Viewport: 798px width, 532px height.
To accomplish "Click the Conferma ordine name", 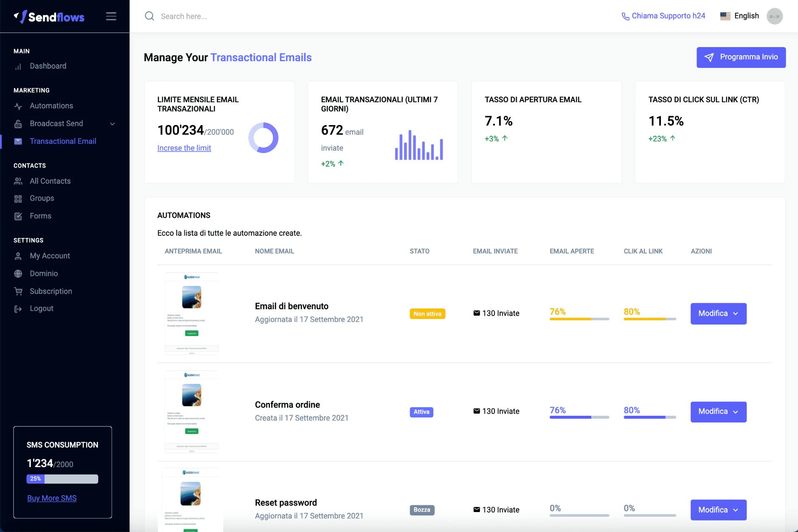I will [x=287, y=405].
